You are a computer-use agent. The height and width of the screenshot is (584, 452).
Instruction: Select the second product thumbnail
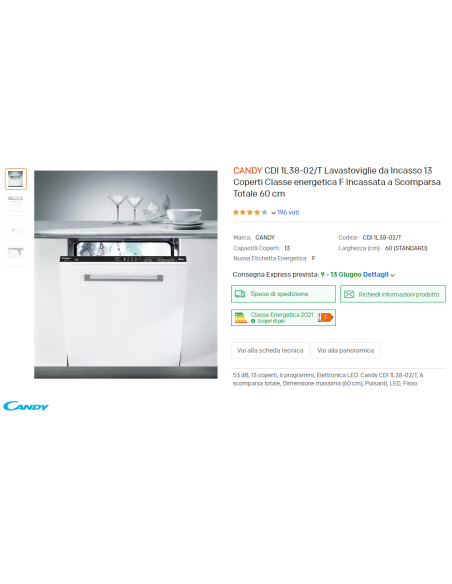(16, 204)
